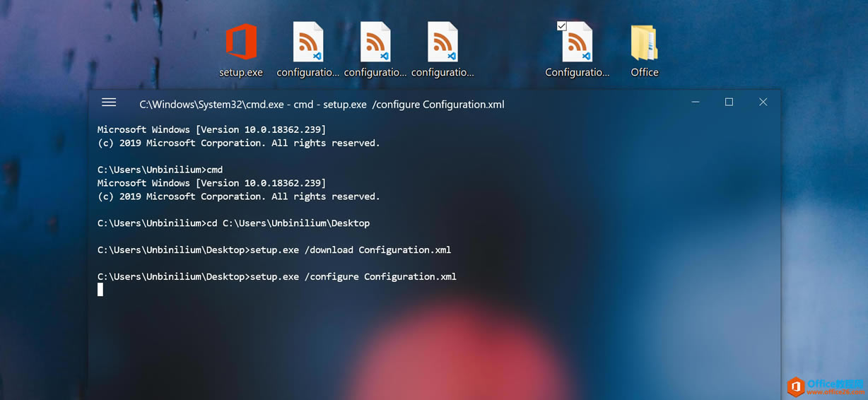Close the command prompt window
Viewport: 868px width, 400px height.
point(763,102)
